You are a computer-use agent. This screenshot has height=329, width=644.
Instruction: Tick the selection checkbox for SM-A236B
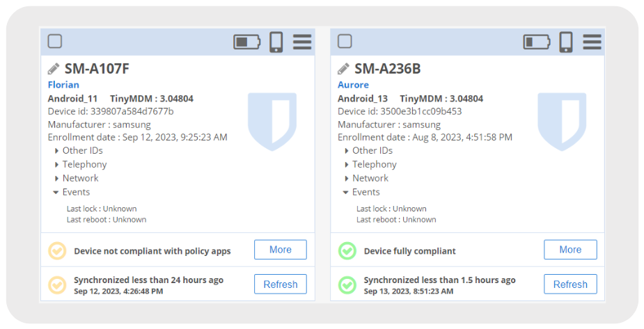[x=345, y=42]
